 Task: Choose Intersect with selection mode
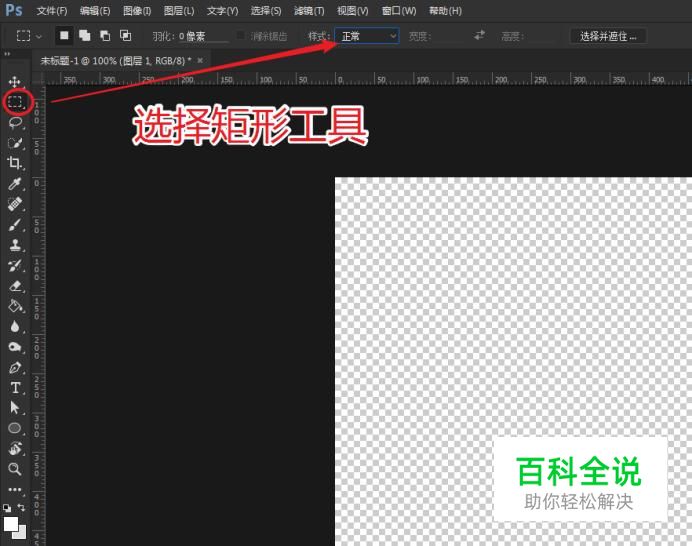(125, 36)
